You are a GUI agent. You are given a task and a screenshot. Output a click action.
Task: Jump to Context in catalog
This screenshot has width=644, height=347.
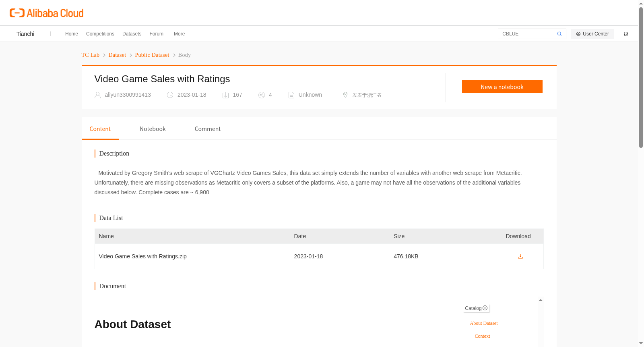pyautogui.click(x=482, y=336)
